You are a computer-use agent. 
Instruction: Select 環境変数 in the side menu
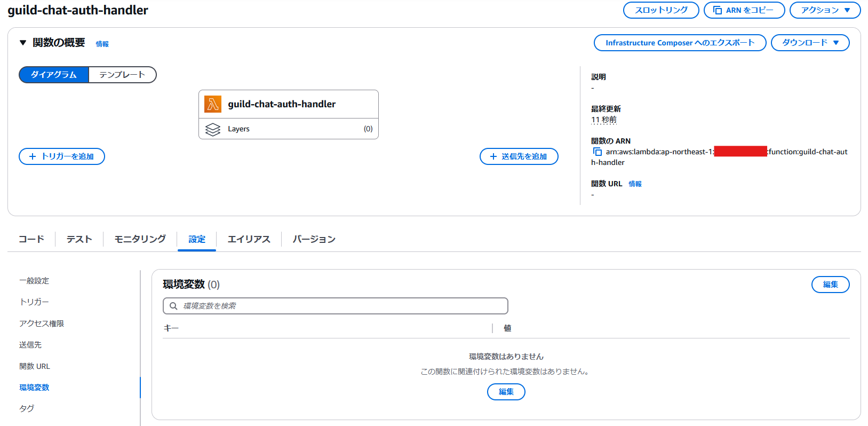pyautogui.click(x=34, y=388)
